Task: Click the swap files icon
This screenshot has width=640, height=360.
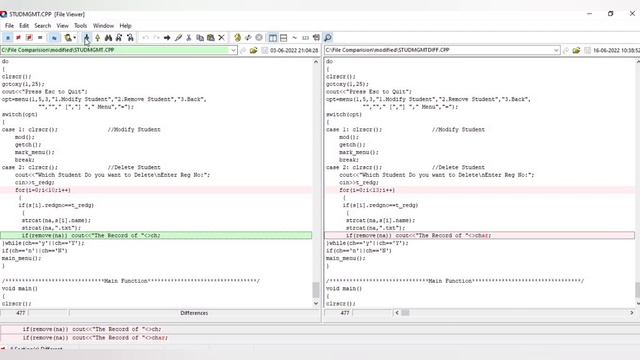Action: click(x=248, y=38)
